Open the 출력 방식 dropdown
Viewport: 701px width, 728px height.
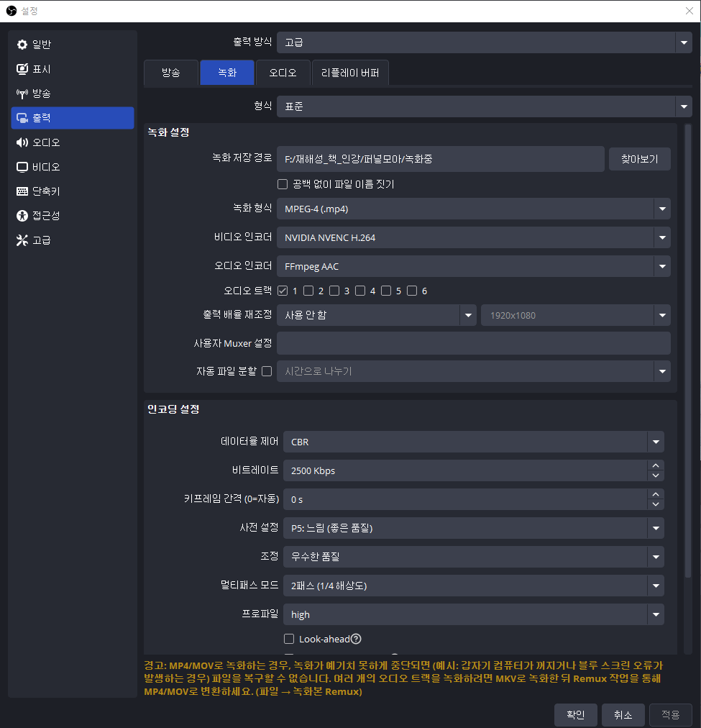click(x=485, y=42)
